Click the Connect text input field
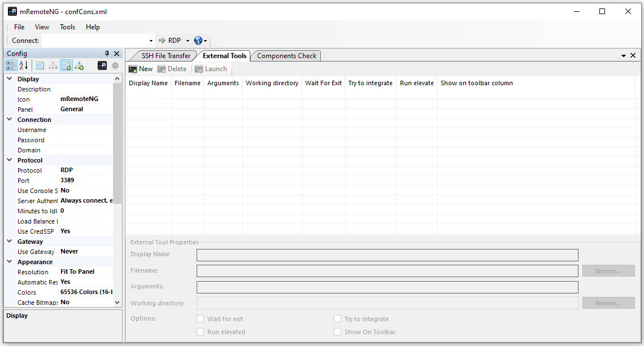The width and height of the screenshot is (644, 346). coord(94,40)
